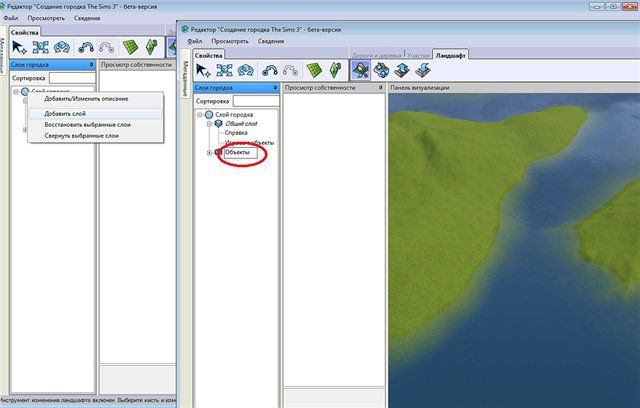Expand the Объекты layer node

click(209, 153)
